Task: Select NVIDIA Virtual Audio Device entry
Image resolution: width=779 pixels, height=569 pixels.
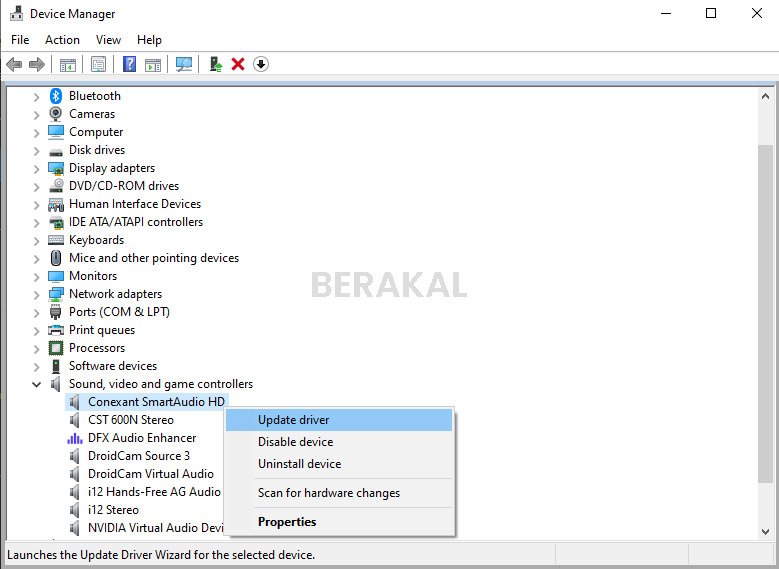Action: 156,528
